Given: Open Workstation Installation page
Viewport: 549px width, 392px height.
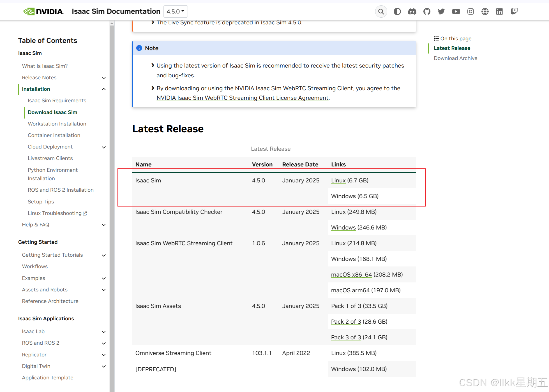Looking at the screenshot, I should 57,124.
